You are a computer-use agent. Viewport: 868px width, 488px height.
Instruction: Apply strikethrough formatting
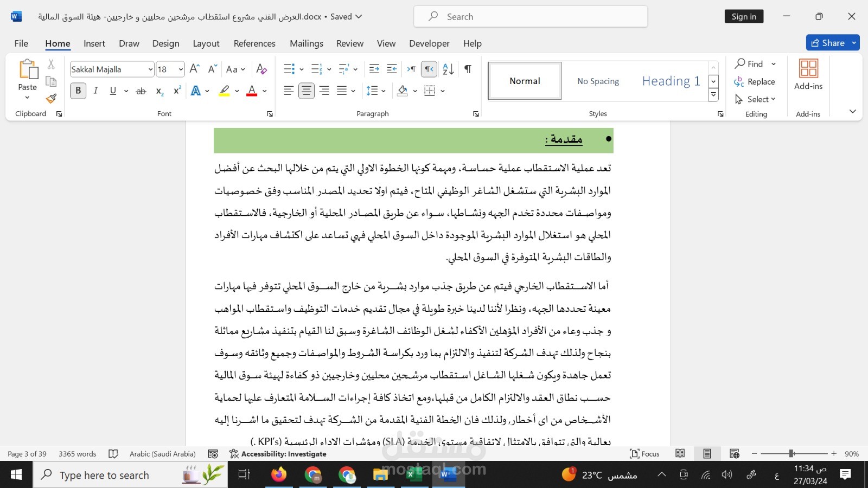coord(141,91)
